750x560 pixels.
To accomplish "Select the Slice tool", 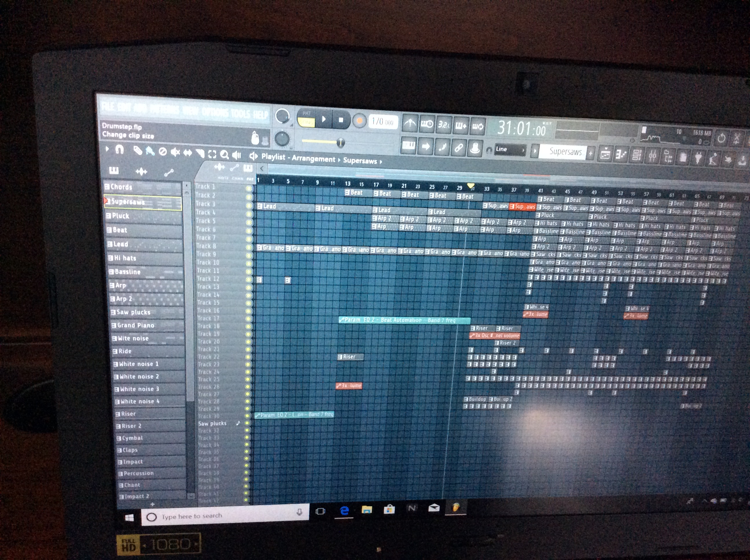I will (x=200, y=154).
